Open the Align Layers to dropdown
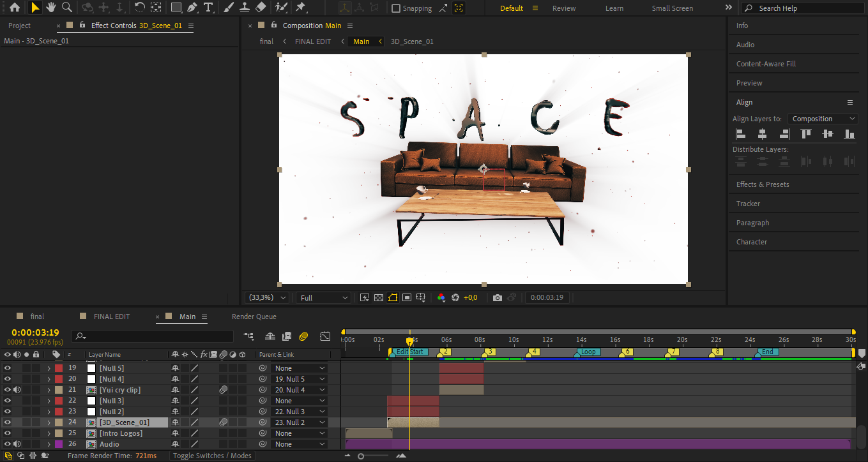Image resolution: width=868 pixels, height=462 pixels. coord(823,119)
